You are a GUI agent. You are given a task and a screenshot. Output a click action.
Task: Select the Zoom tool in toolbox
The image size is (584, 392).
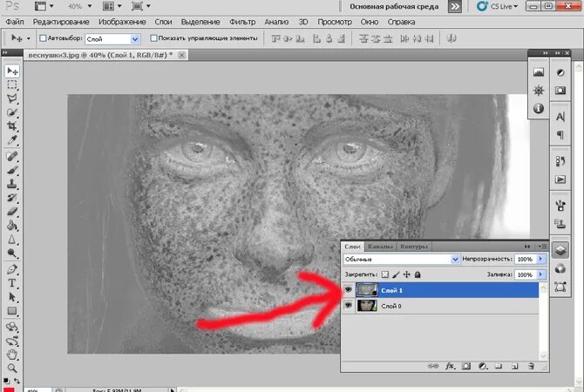12,368
